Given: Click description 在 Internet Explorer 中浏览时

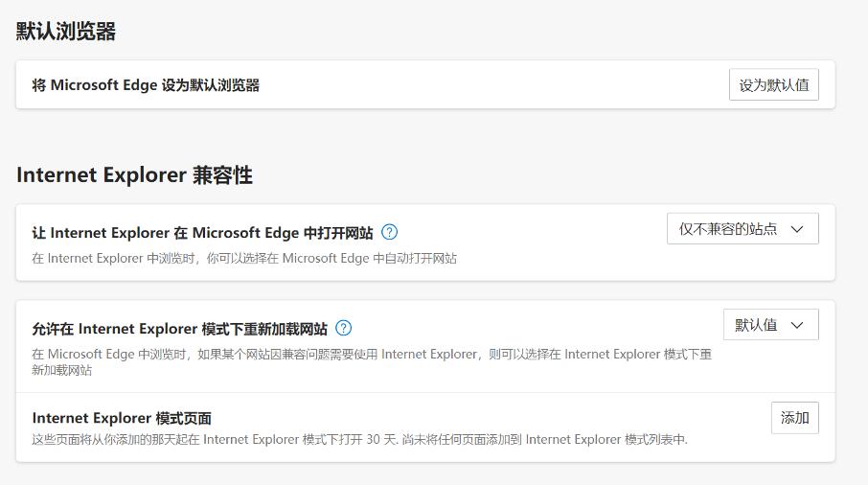Looking at the screenshot, I should click(244, 259).
